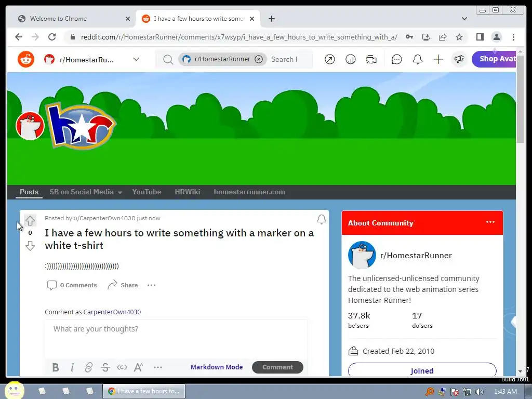The height and width of the screenshot is (399, 532).
Task: Click the 1:43 AM taskbar clock
Action: 505,392
